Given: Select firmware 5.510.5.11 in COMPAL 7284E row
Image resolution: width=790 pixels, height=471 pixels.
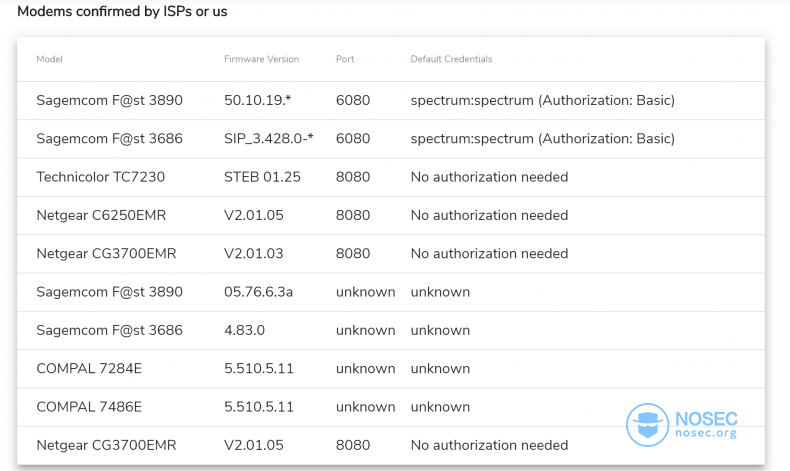Looking at the screenshot, I should pyautogui.click(x=259, y=368).
